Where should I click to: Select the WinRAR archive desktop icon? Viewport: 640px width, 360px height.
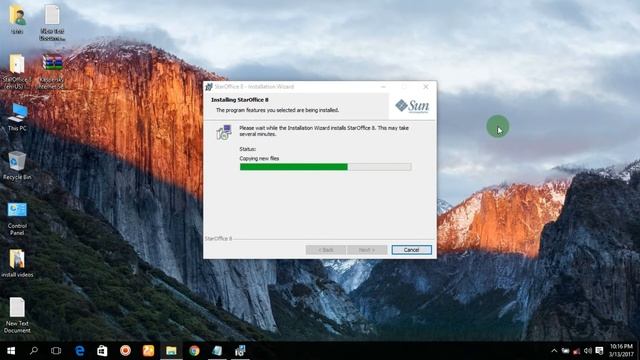pos(52,71)
